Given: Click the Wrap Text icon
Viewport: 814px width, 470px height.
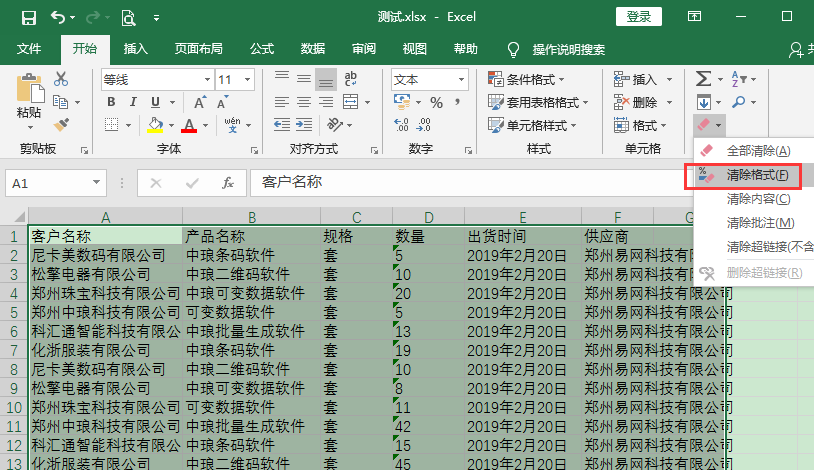Looking at the screenshot, I should click(x=350, y=79).
